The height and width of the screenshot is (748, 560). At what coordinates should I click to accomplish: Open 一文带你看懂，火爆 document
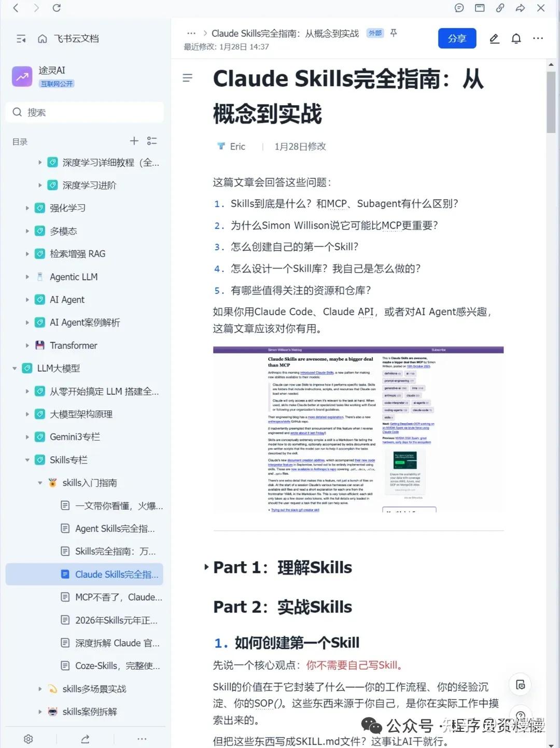coord(119,505)
